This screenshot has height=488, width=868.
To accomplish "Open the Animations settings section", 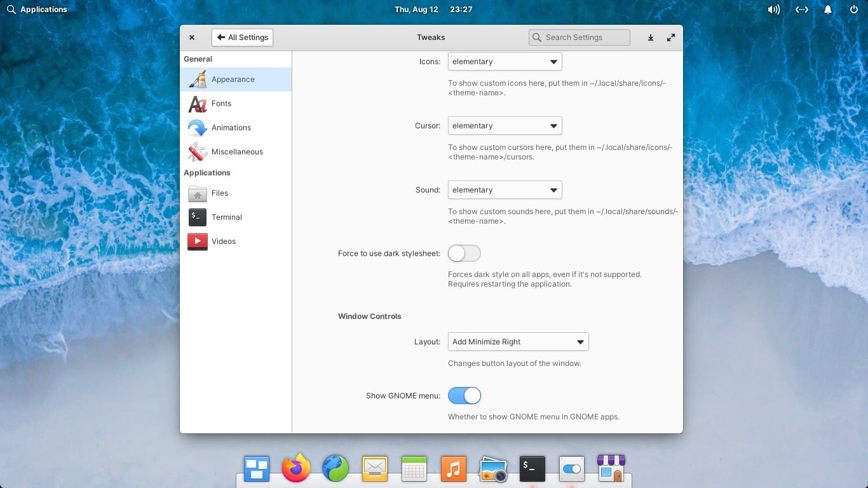I will pyautogui.click(x=231, y=127).
